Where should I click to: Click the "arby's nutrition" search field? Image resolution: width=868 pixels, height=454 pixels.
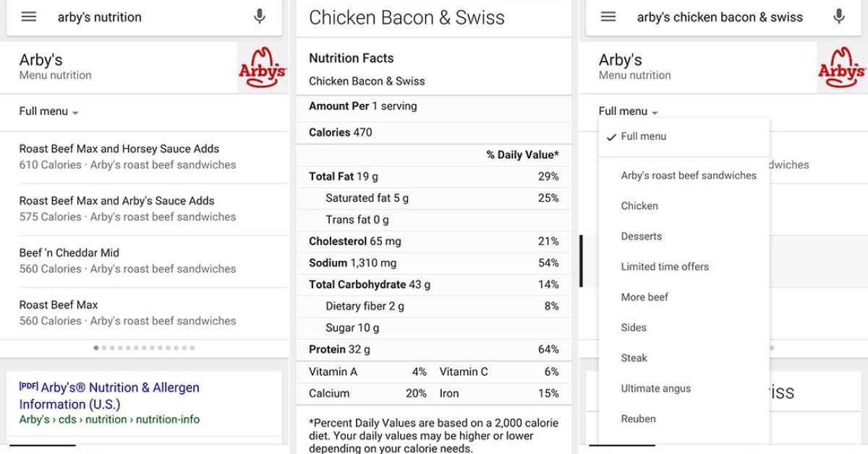pyautogui.click(x=145, y=17)
